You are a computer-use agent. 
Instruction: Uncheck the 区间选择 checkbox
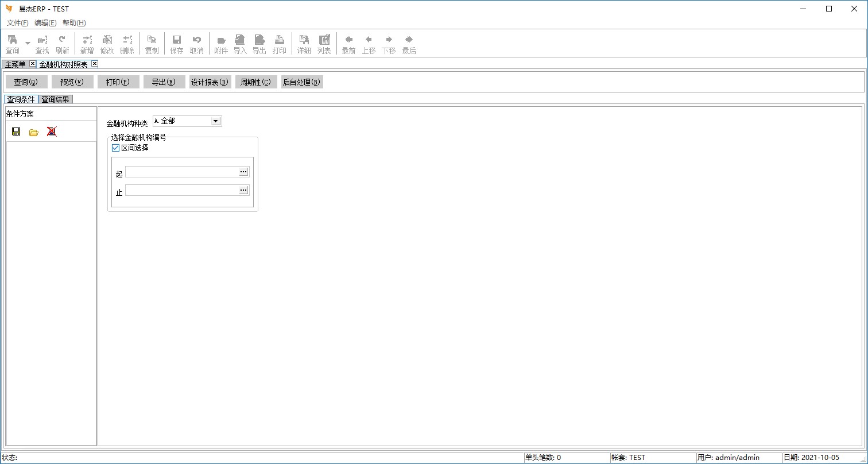pyautogui.click(x=115, y=148)
